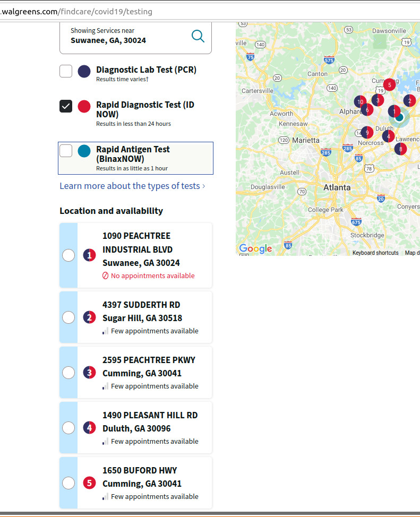Uncheck Rapid Diagnostic Test (ID NOW)
Screen dimensions: 420x517
point(66,106)
